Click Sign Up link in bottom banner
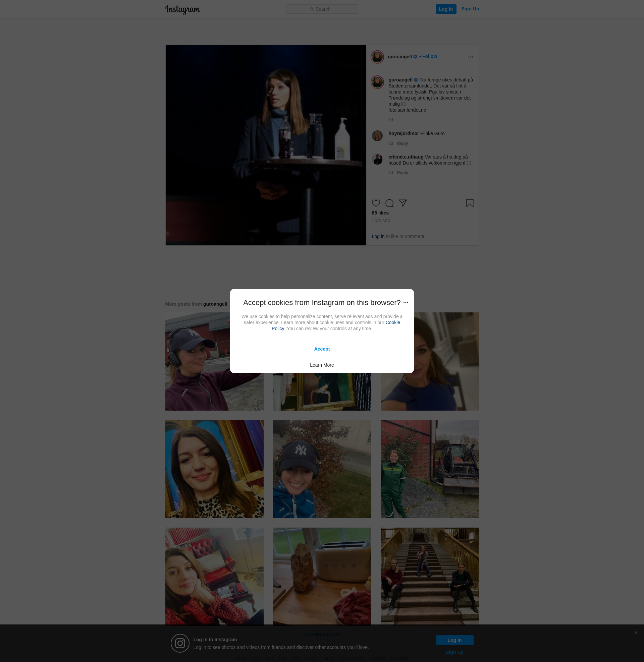 coord(454,652)
